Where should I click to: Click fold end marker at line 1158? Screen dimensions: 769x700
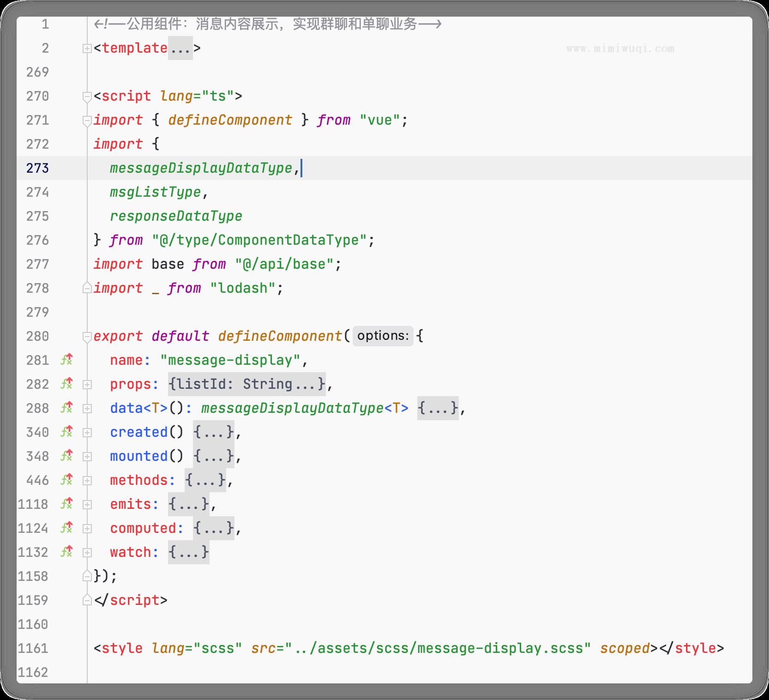[87, 576]
